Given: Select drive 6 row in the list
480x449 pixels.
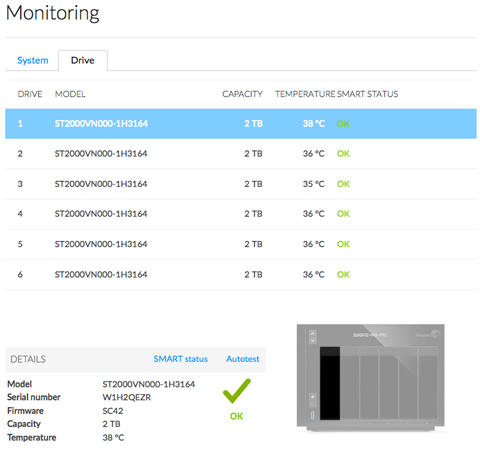Looking at the screenshot, I should [241, 275].
